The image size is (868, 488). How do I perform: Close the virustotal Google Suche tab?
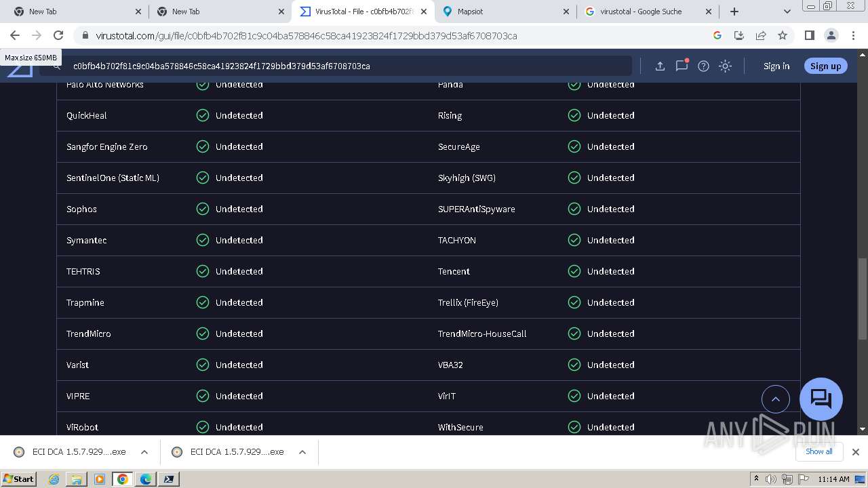pyautogui.click(x=709, y=12)
